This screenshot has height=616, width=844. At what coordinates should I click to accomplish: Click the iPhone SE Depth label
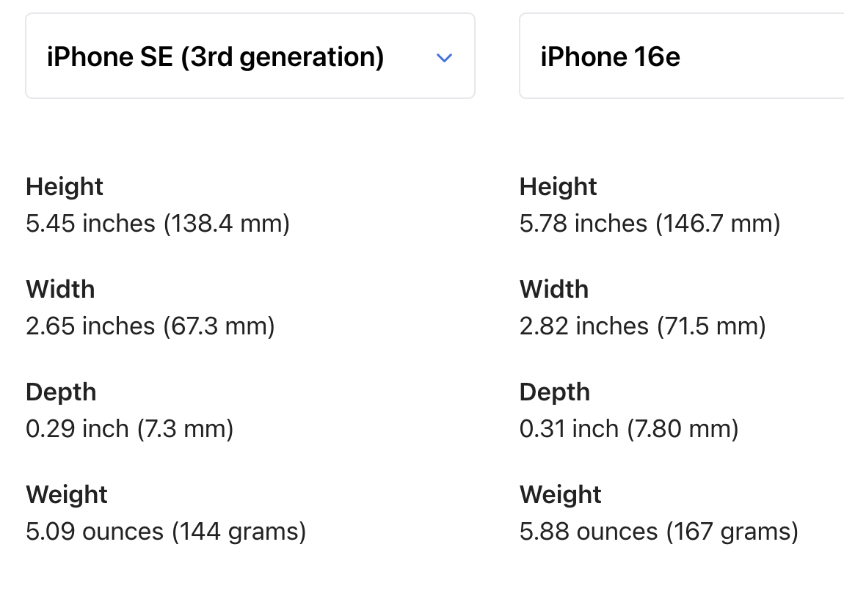tap(61, 392)
